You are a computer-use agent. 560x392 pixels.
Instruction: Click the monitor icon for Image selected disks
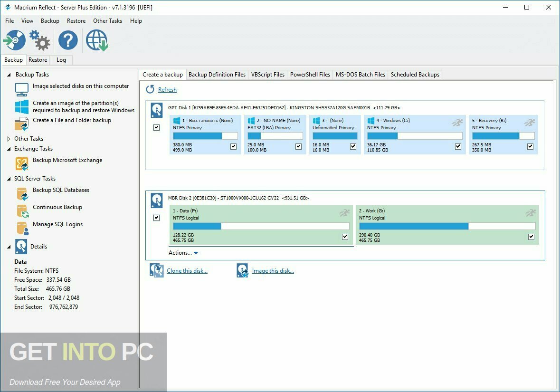tap(22, 89)
